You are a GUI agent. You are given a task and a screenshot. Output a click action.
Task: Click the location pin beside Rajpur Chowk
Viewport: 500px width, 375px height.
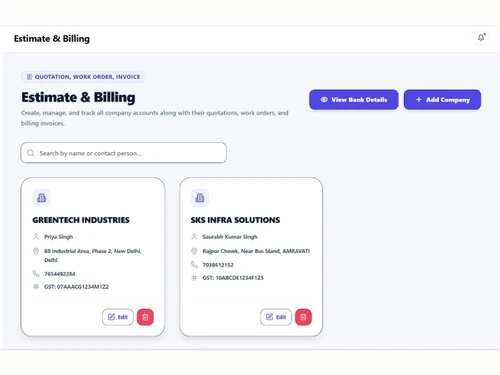pos(194,251)
